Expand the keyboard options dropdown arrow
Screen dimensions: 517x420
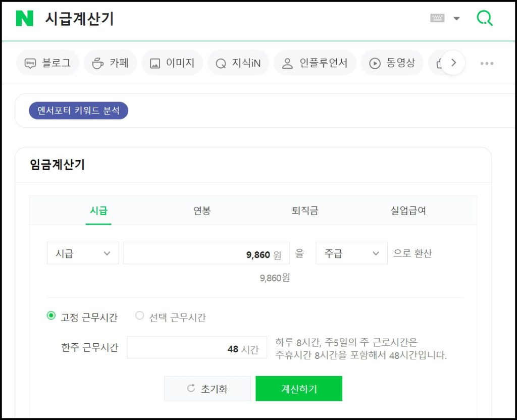point(456,19)
